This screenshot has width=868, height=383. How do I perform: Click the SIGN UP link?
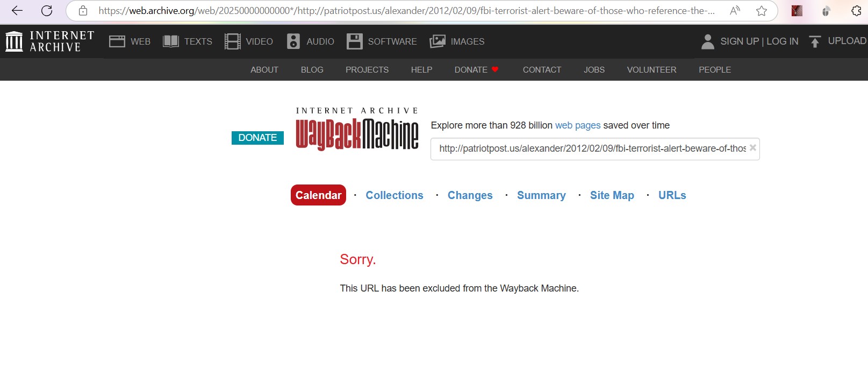740,41
